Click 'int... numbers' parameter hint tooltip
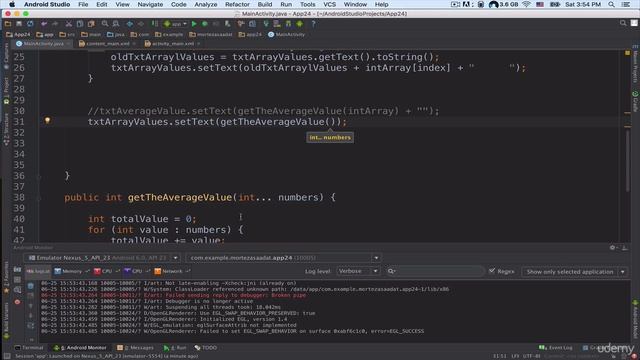640x360 pixels. coord(330,138)
